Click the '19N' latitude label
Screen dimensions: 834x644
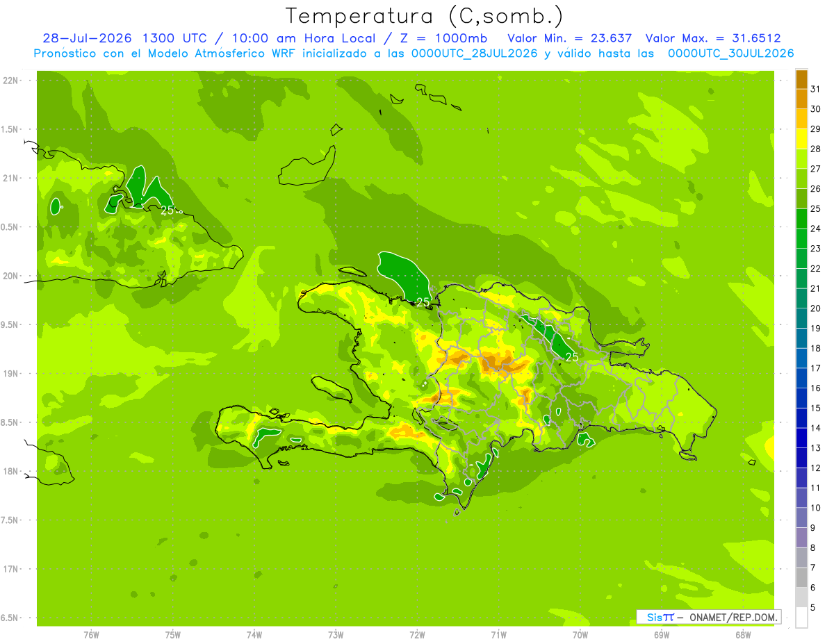point(10,374)
